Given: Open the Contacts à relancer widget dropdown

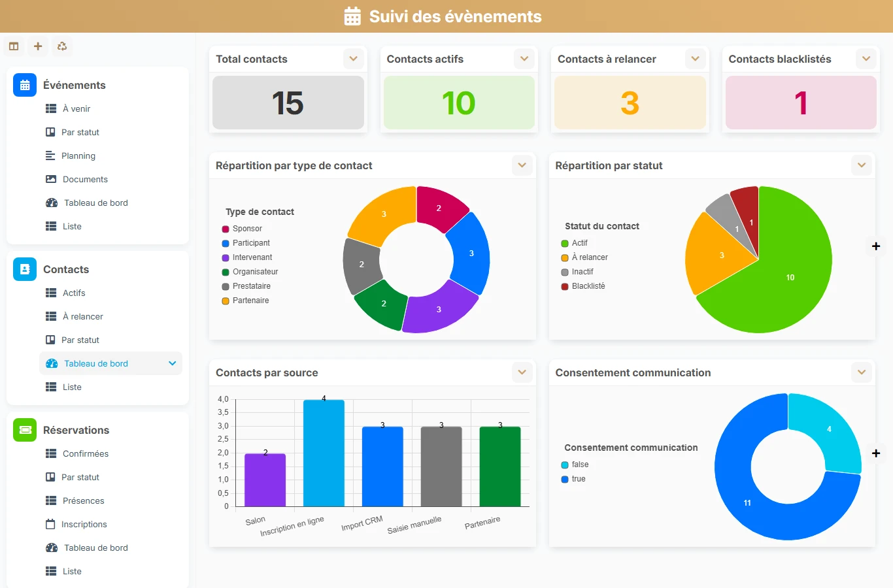Looking at the screenshot, I should click(696, 59).
